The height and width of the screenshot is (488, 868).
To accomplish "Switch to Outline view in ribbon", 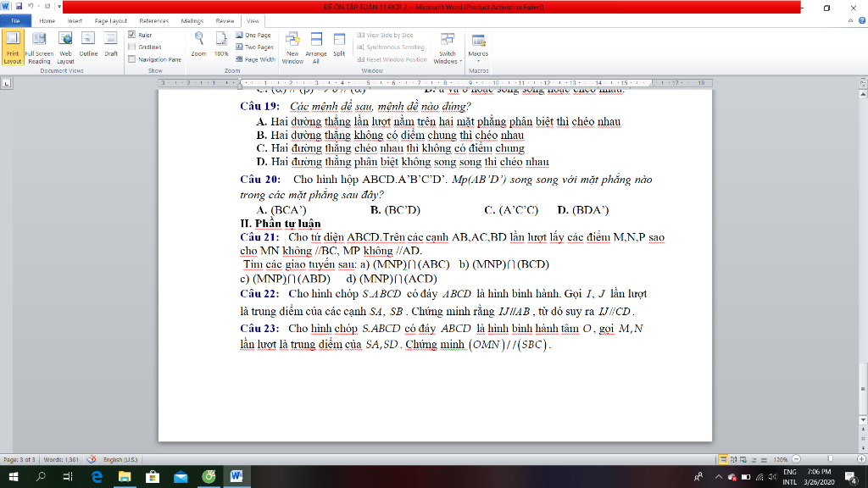I will tap(88, 44).
